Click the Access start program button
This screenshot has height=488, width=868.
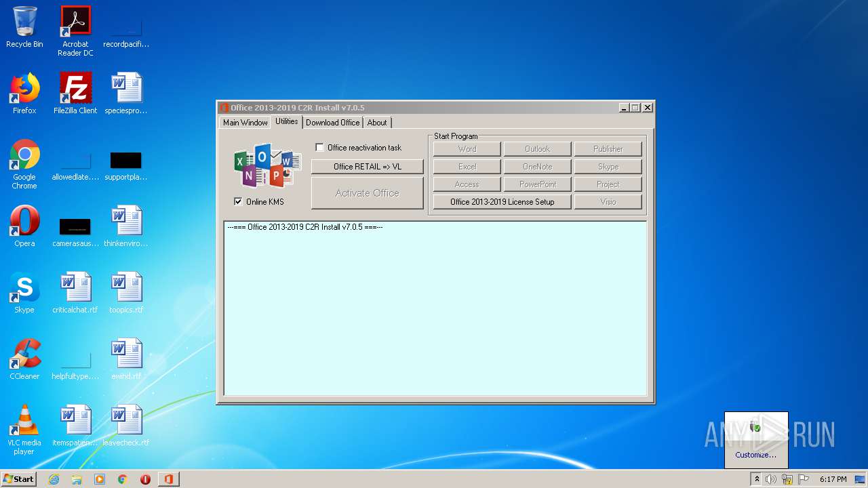click(x=467, y=184)
